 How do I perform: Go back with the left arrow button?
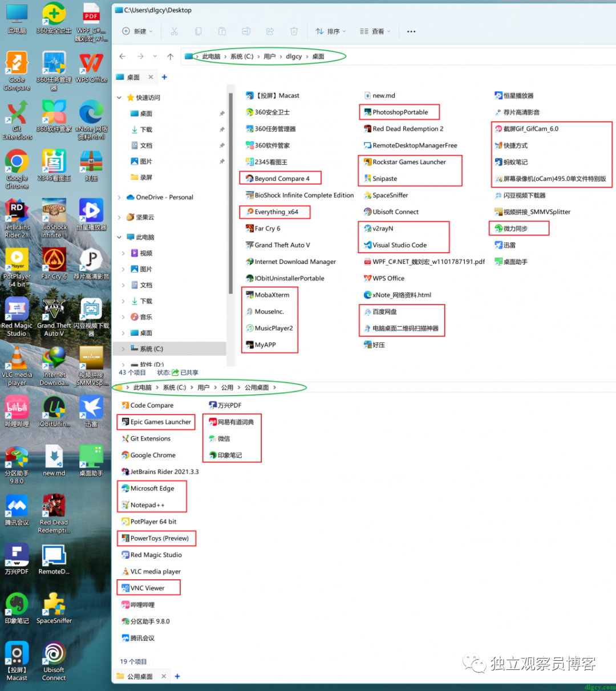click(x=122, y=56)
